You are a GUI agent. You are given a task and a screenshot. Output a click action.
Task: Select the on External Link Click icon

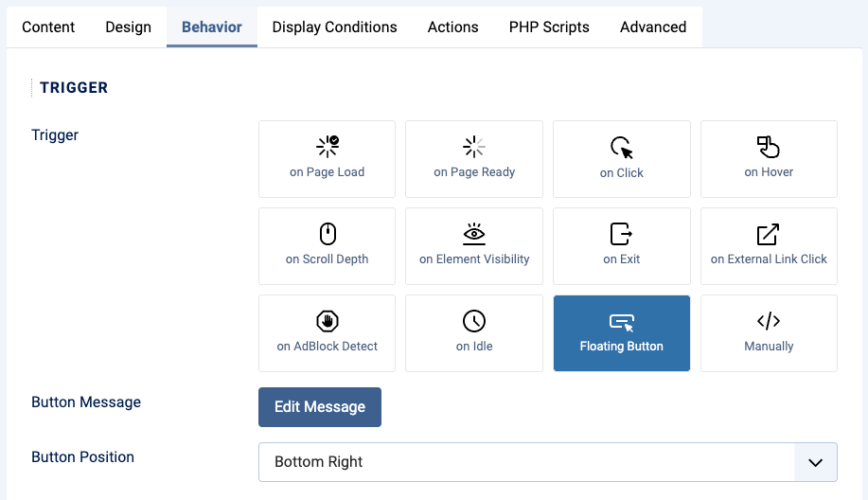click(x=769, y=234)
